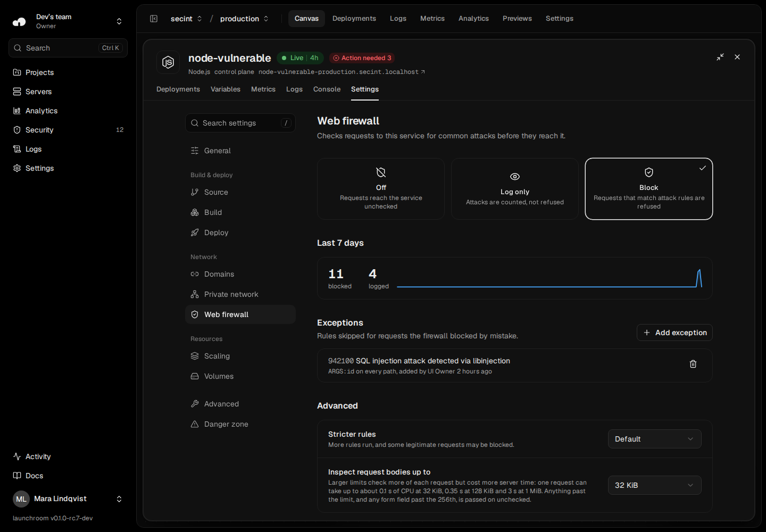This screenshot has width=766, height=532.
Task: Open Analytics in the left sidebar
Action: [68, 111]
